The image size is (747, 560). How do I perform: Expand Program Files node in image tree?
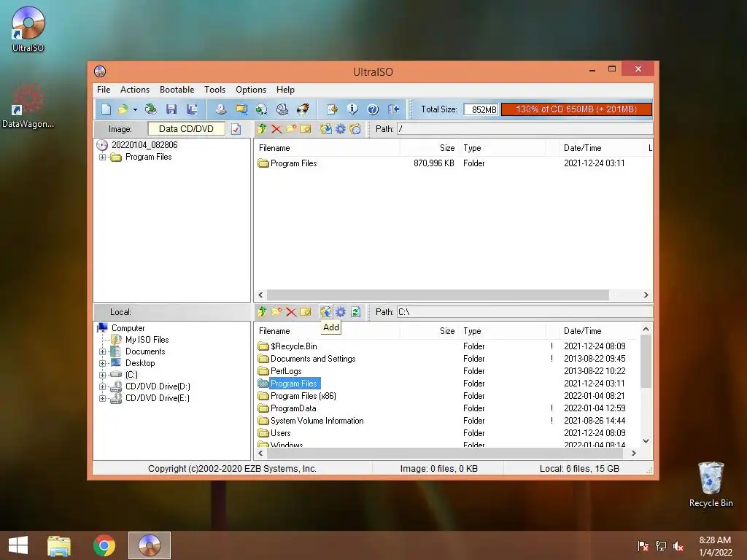[x=102, y=157]
